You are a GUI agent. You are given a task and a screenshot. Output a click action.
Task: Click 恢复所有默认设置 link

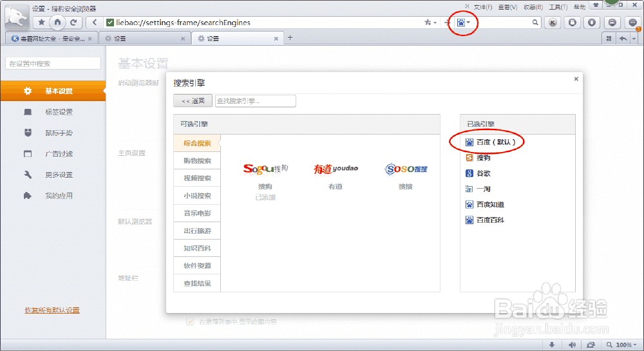[x=52, y=310]
